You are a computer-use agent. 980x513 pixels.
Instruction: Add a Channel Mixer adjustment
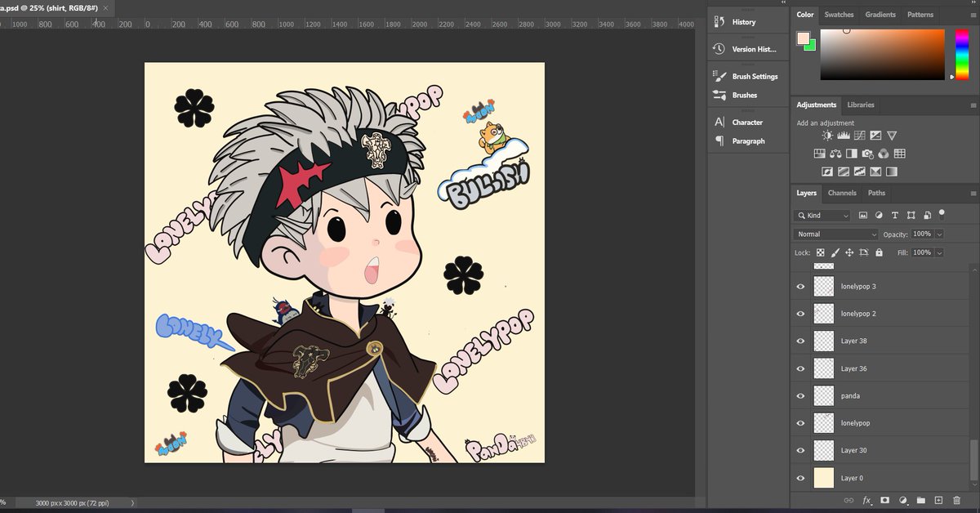click(884, 154)
